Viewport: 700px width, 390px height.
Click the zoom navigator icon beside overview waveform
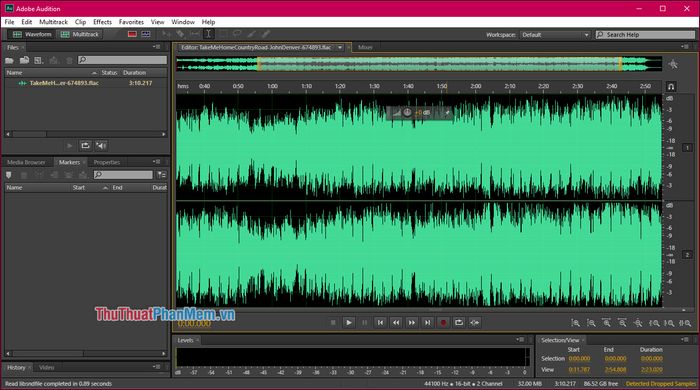coord(673,65)
